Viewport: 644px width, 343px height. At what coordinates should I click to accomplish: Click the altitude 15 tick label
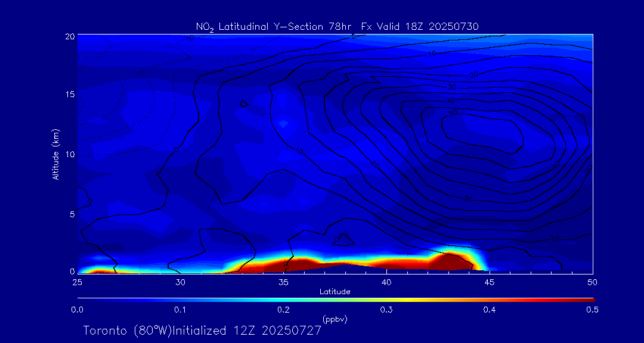click(x=69, y=95)
